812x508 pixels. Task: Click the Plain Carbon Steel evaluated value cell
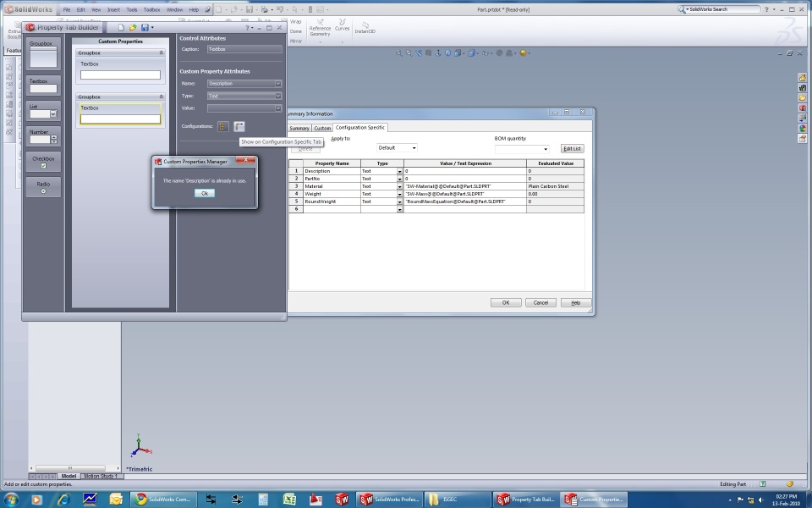(555, 186)
